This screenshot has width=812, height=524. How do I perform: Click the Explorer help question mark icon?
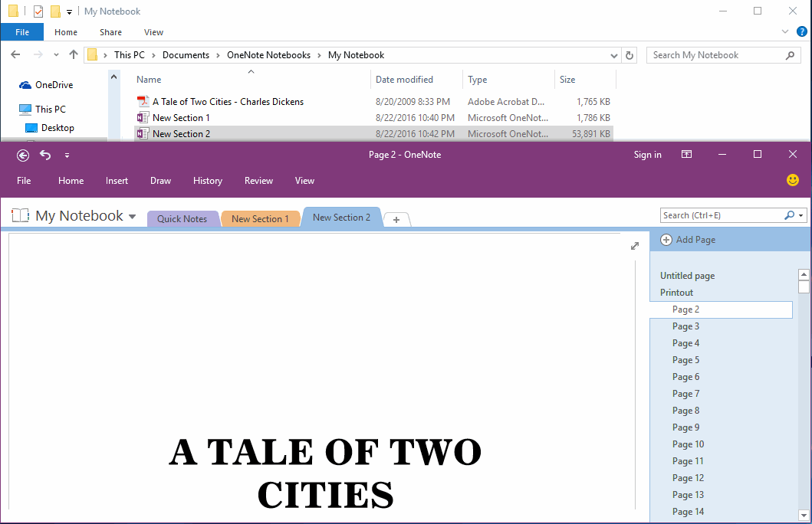click(x=801, y=31)
